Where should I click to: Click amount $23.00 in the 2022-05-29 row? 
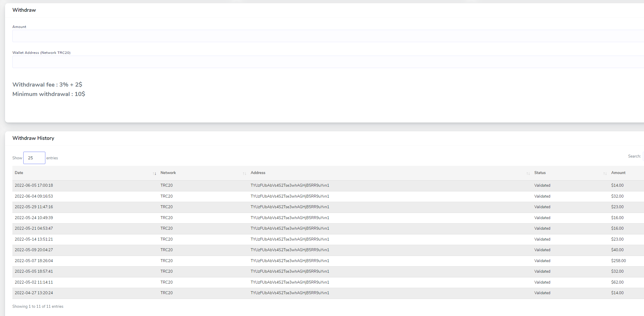pyautogui.click(x=617, y=207)
